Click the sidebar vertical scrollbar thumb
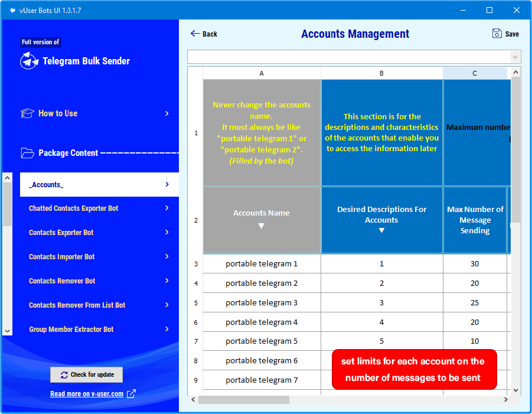The width and height of the screenshot is (532, 414). (8, 204)
